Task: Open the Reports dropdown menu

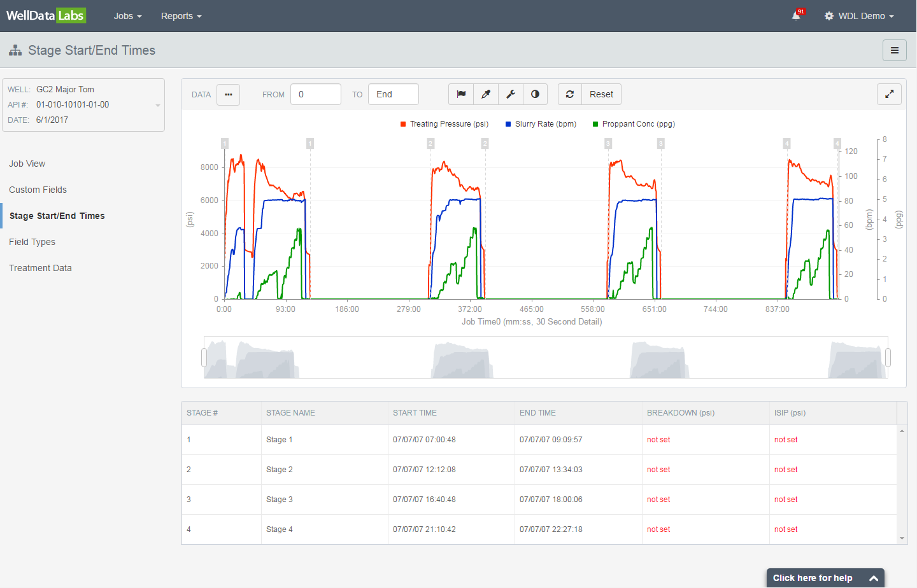Action: [181, 16]
